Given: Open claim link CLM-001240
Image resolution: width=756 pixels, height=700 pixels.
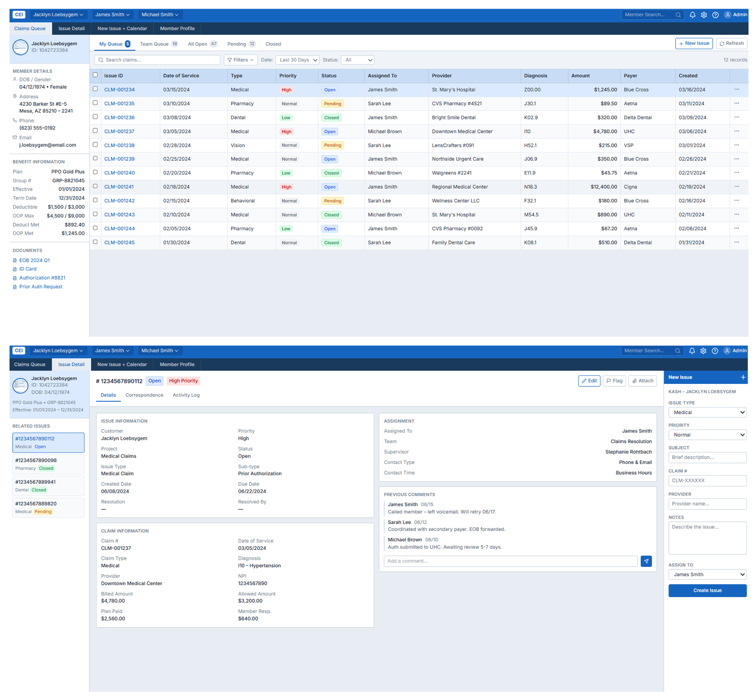Looking at the screenshot, I should coord(119,173).
